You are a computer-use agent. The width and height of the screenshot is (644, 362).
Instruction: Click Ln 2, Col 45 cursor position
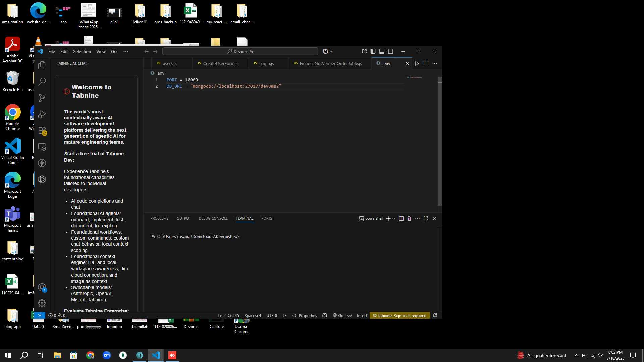tap(228, 315)
